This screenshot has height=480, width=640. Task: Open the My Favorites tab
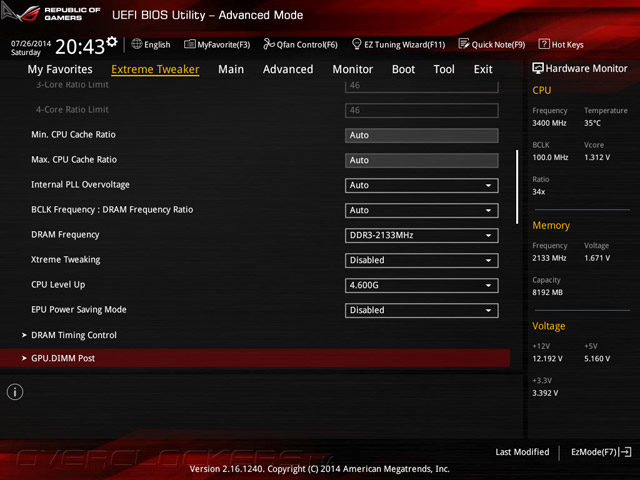[x=60, y=69]
